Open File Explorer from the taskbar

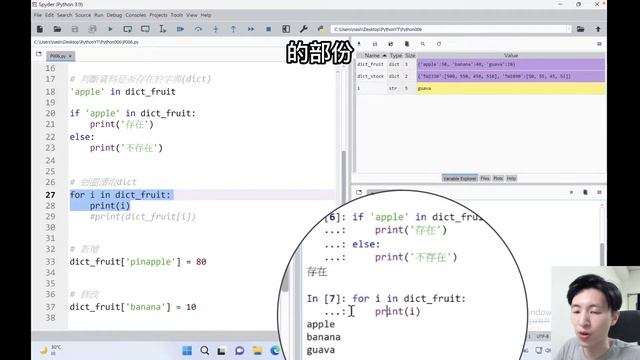257,351
